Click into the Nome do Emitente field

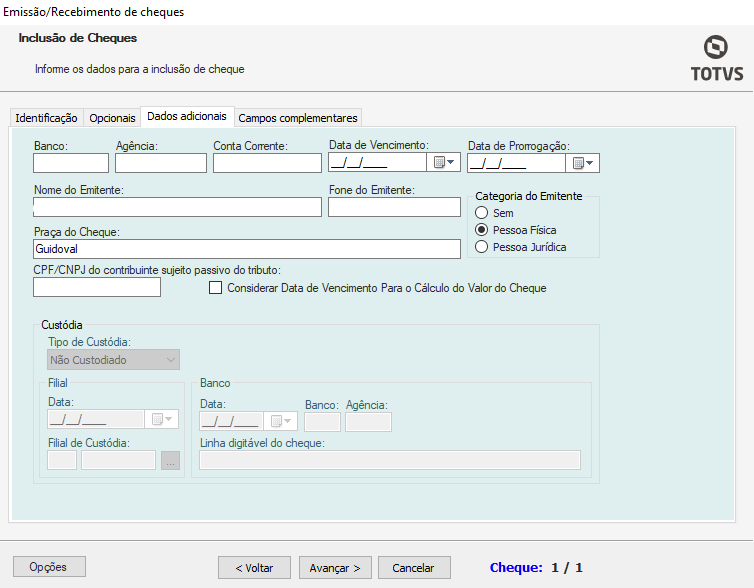177,207
